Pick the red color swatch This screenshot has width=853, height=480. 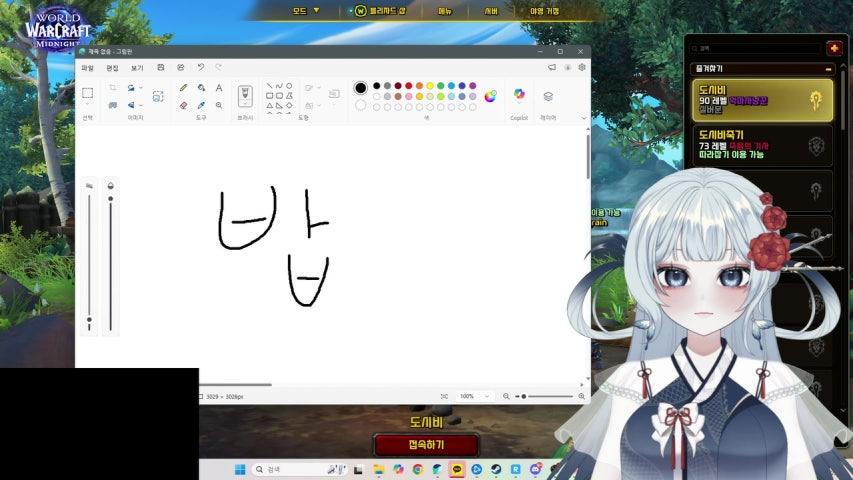pyautogui.click(x=409, y=85)
